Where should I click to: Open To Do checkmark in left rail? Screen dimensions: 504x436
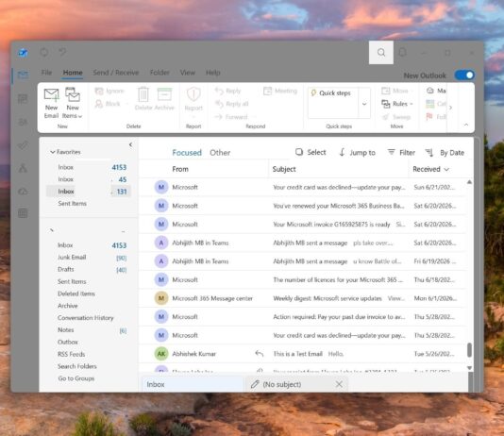[x=23, y=145]
